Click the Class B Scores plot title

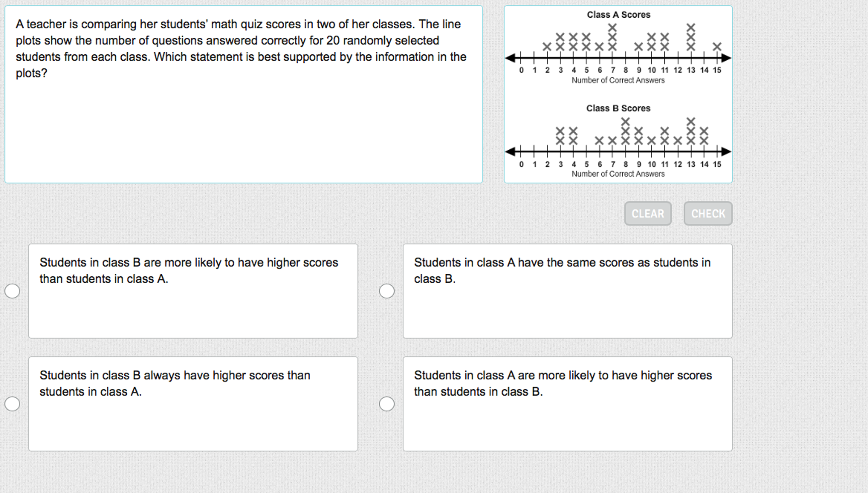(618, 108)
